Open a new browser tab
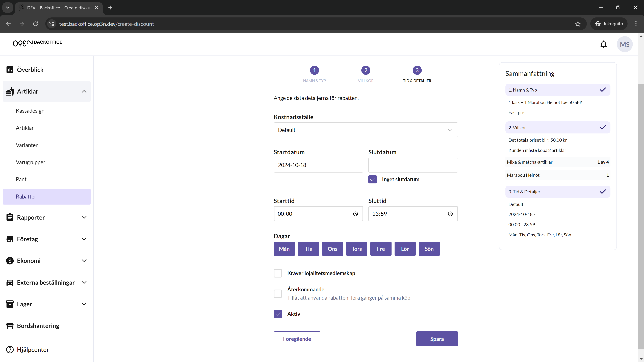 point(110,8)
